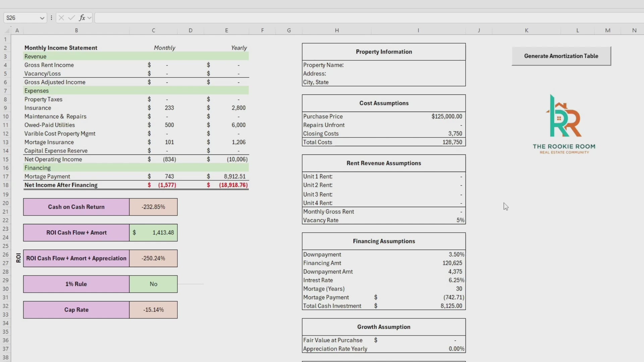This screenshot has width=644, height=362.
Task: Select the Name Box showing S26
Action: [20, 18]
